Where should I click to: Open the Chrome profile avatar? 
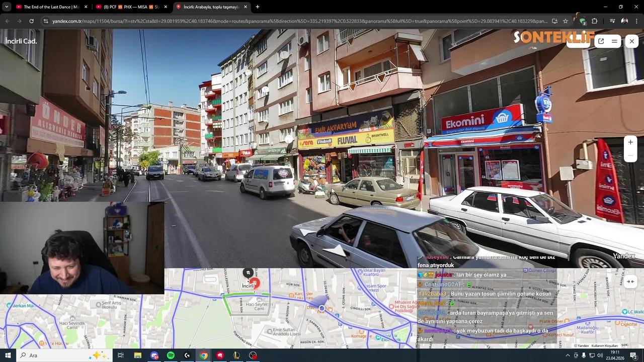(x=624, y=21)
